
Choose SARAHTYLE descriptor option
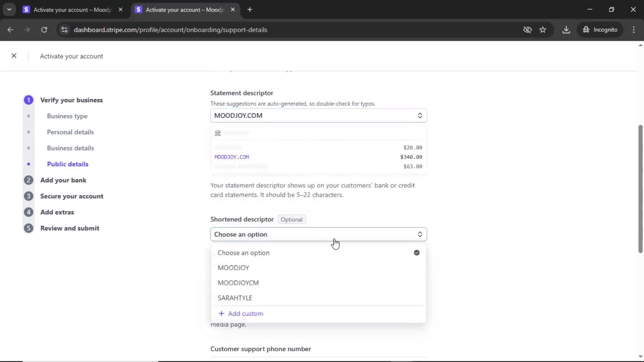tap(235, 298)
